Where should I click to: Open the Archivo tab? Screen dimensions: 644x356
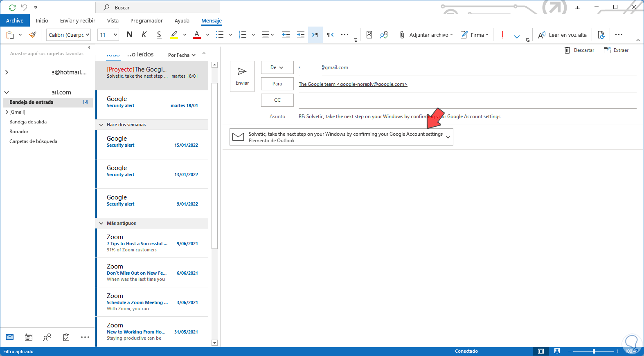(15, 20)
